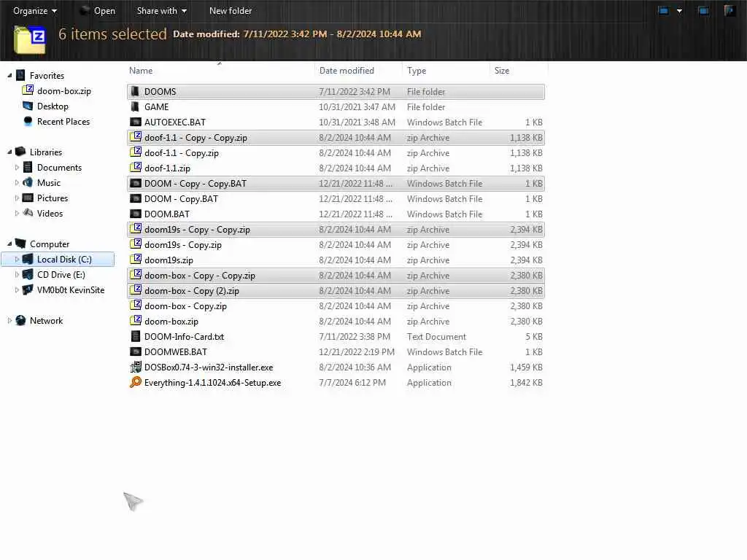747x560 pixels.
Task: Click the doom19s - Copy.zip archive icon
Action: [136, 244]
